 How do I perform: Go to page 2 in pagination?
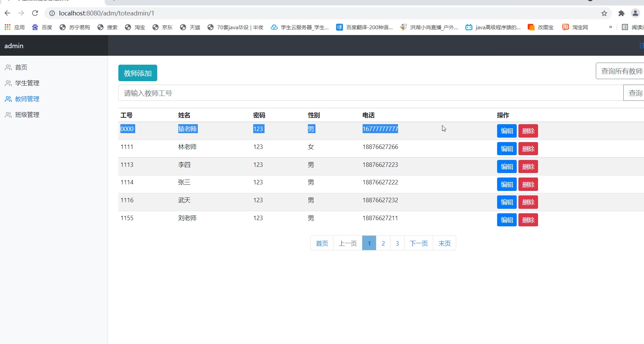(x=383, y=243)
